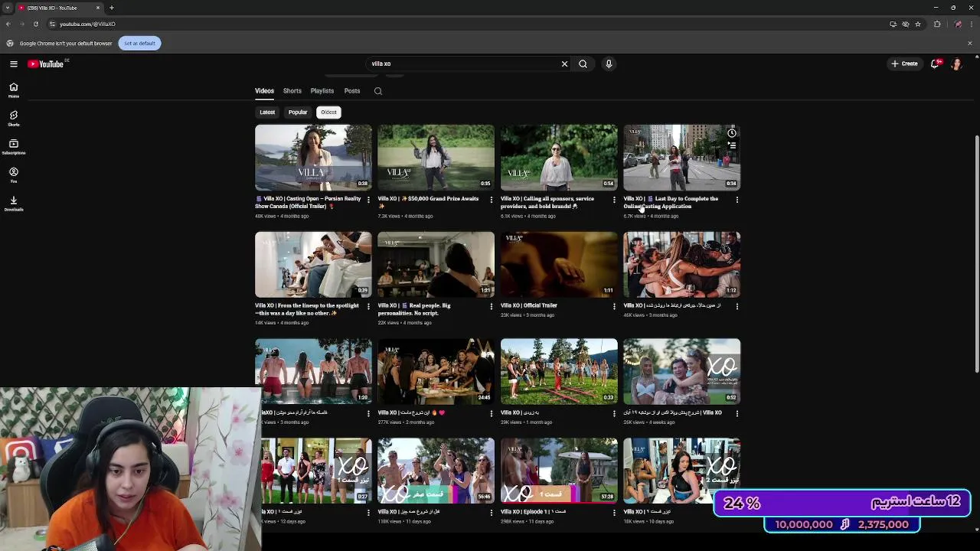This screenshot has width=980, height=551.
Task: Go back using the Chrome back arrow
Action: (x=8, y=24)
